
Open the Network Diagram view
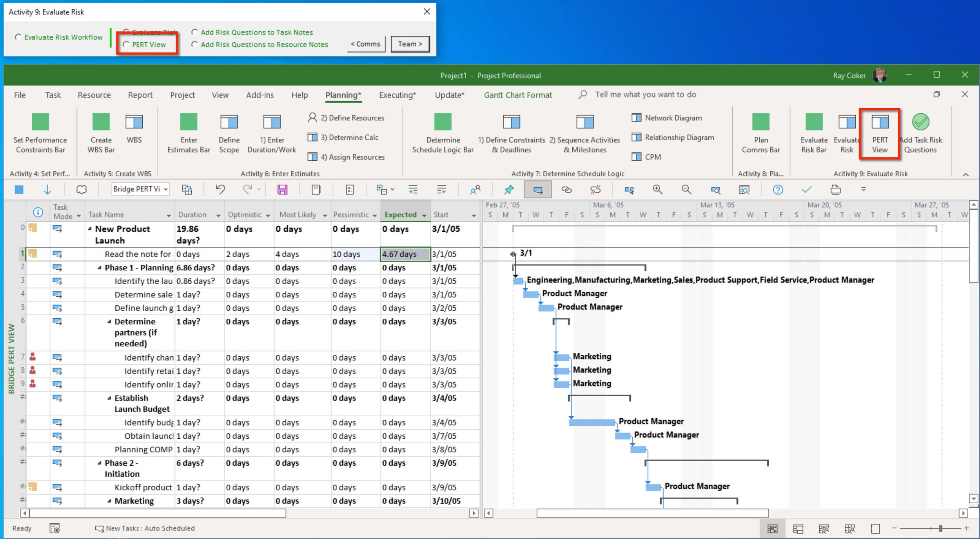pos(673,118)
